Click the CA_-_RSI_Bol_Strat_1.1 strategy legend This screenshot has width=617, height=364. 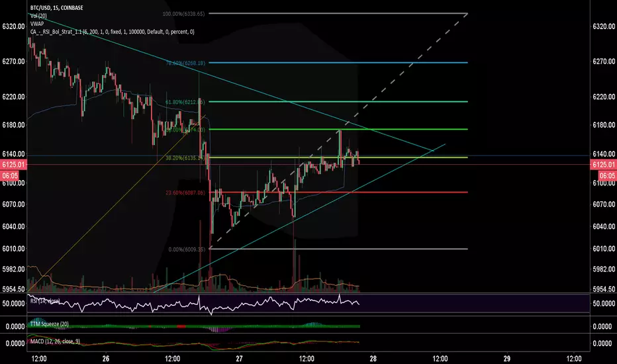tap(112, 32)
